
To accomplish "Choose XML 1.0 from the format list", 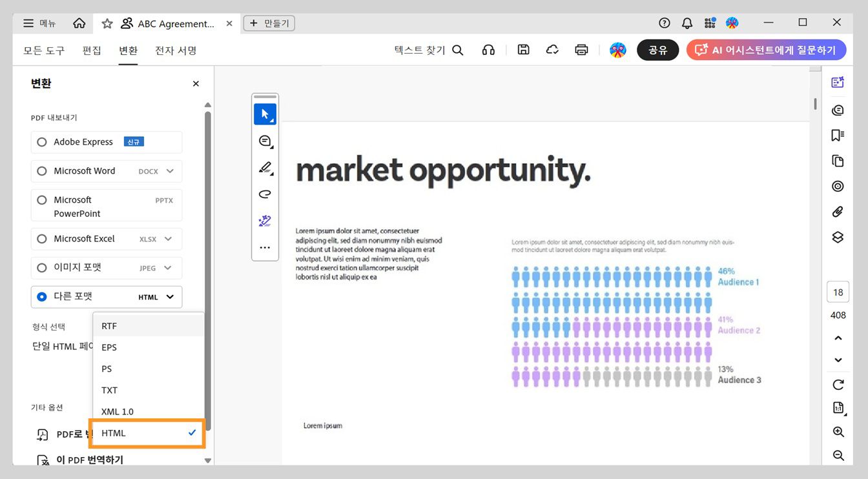I will (149, 411).
